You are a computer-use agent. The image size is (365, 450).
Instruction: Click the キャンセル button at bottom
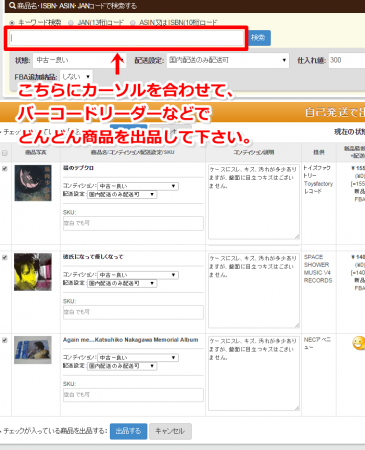tap(170, 431)
